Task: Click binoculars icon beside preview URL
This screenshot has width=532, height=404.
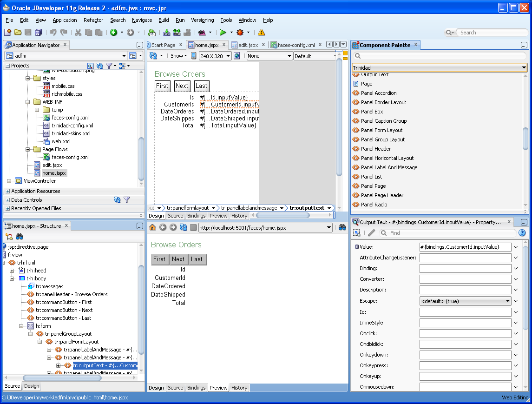Action: 342,227
